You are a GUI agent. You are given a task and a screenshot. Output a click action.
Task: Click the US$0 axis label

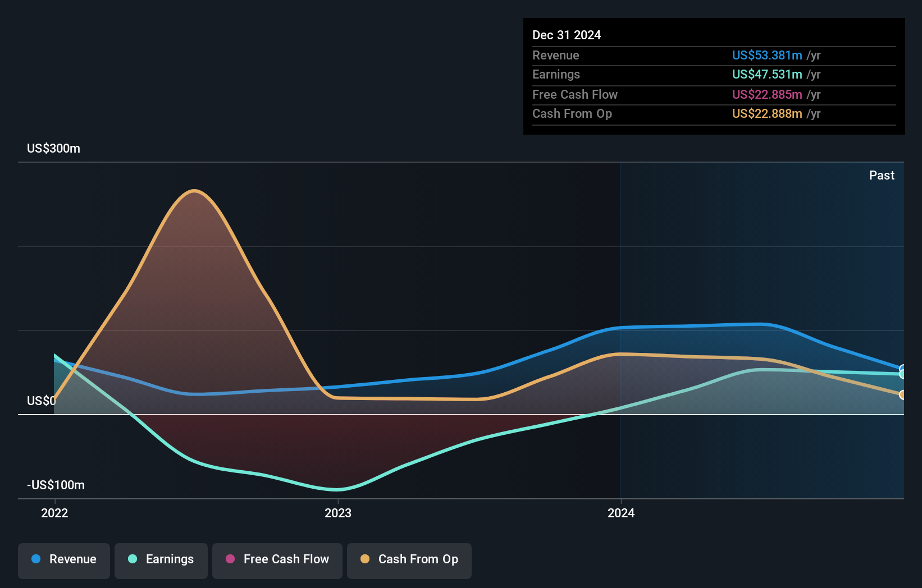42,401
